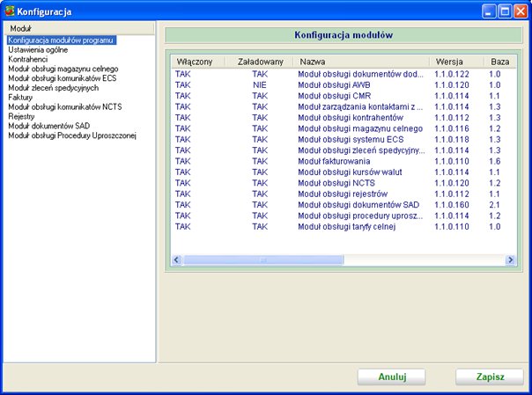Click Zapisz button to save
This screenshot has height=395, width=532.
click(490, 377)
